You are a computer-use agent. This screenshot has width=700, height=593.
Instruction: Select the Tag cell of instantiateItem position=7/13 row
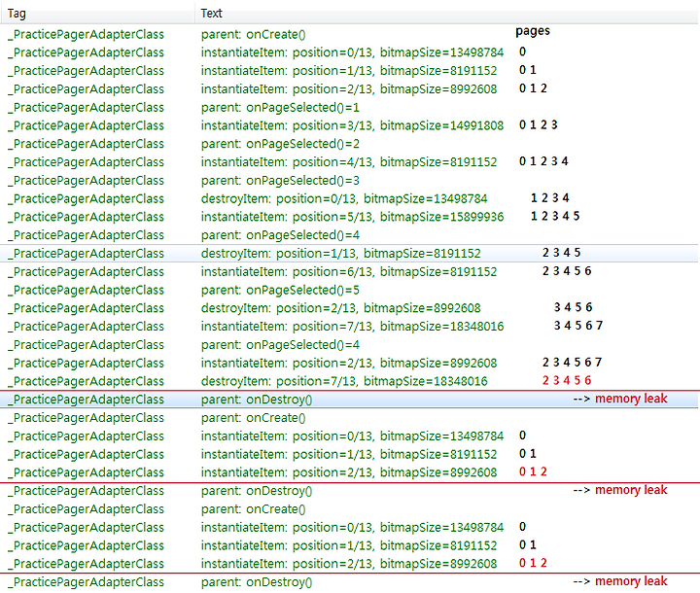(87, 327)
